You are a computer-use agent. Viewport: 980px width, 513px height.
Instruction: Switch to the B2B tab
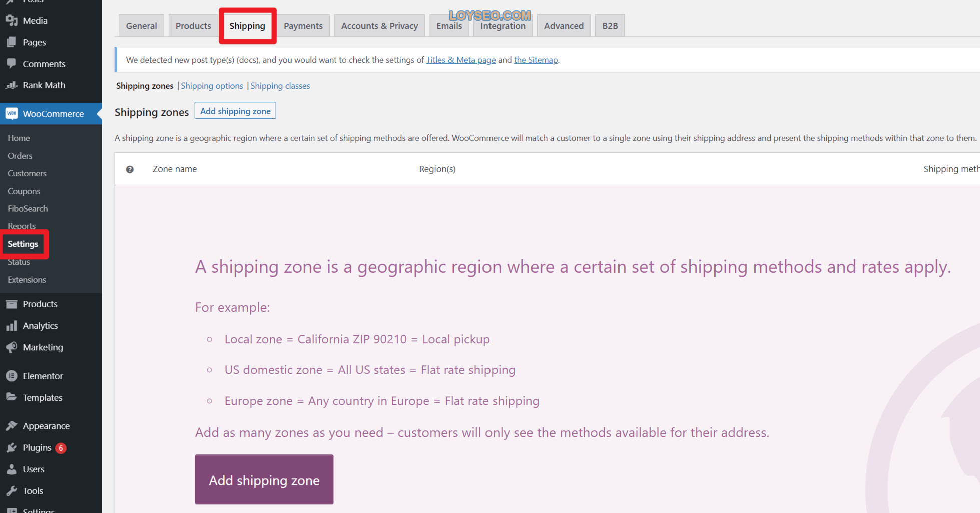610,26
